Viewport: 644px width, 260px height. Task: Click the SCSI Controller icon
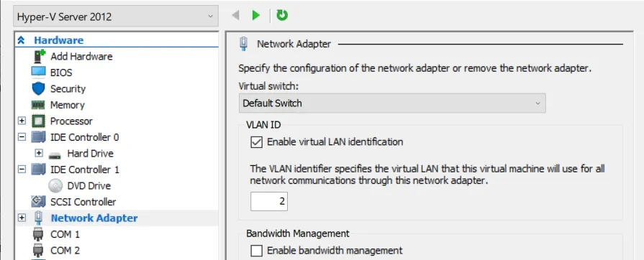tap(39, 201)
